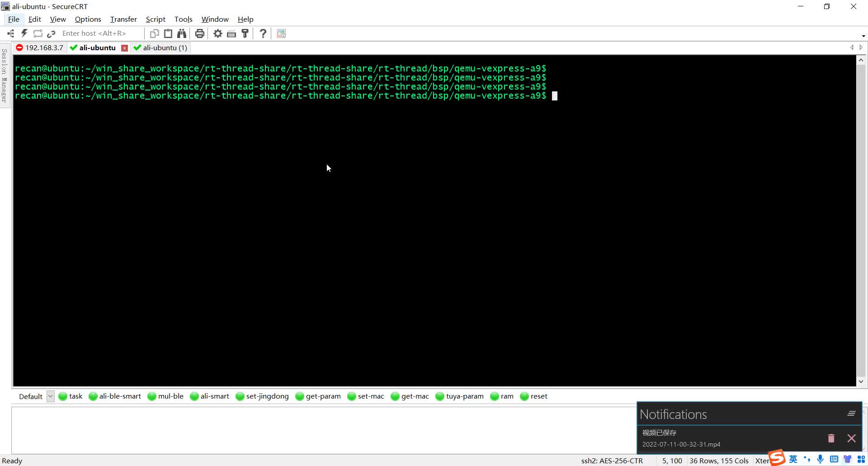This screenshot has height=466, width=868.
Task: Delete the saved video notification with trash icon
Action: (x=831, y=438)
